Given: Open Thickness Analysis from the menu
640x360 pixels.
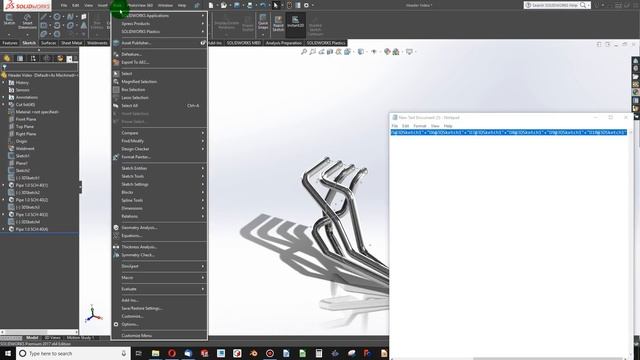Looking at the screenshot, I should click(x=159, y=247).
